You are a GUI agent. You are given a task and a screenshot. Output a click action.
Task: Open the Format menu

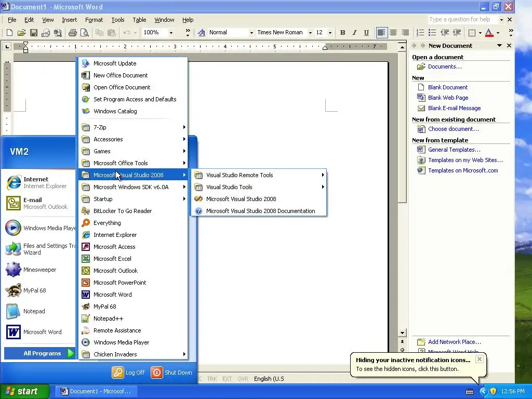coord(94,20)
